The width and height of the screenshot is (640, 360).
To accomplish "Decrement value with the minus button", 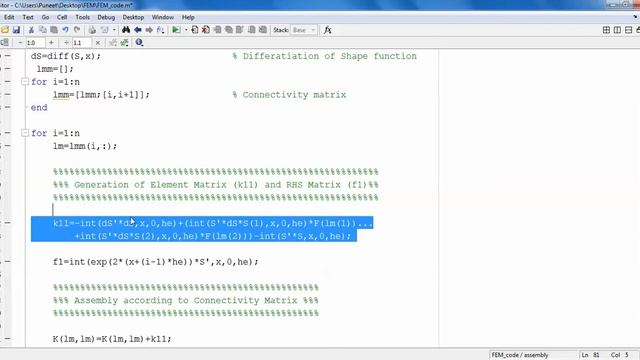I will pos(20,42).
